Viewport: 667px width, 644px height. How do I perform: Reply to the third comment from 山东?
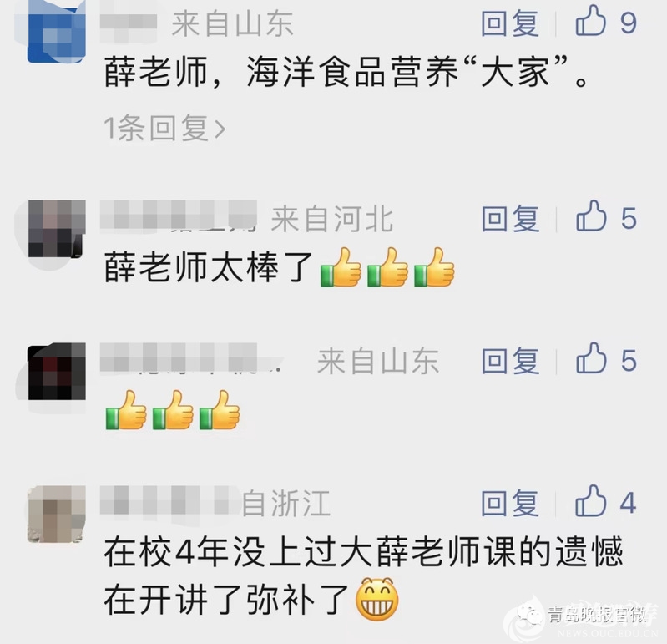(510, 361)
